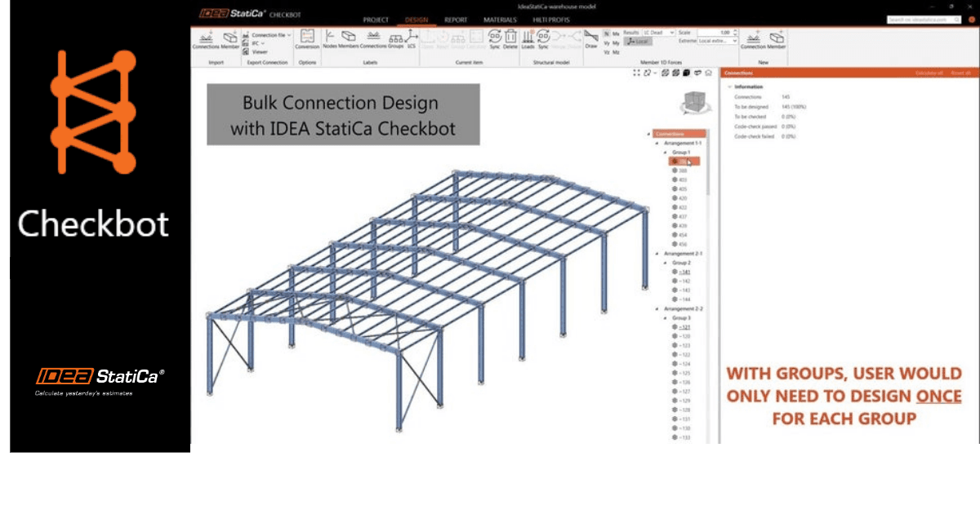Click Sync in Structural model group

pos(543,38)
